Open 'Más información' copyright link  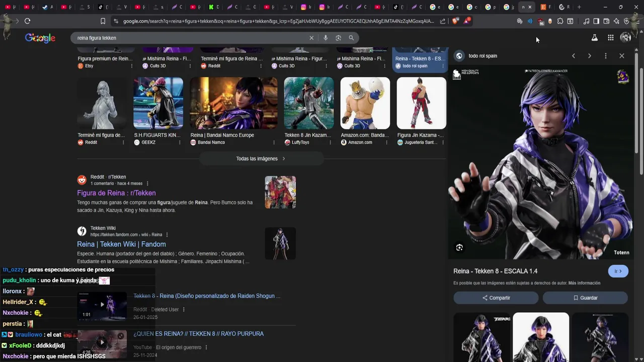point(584,283)
